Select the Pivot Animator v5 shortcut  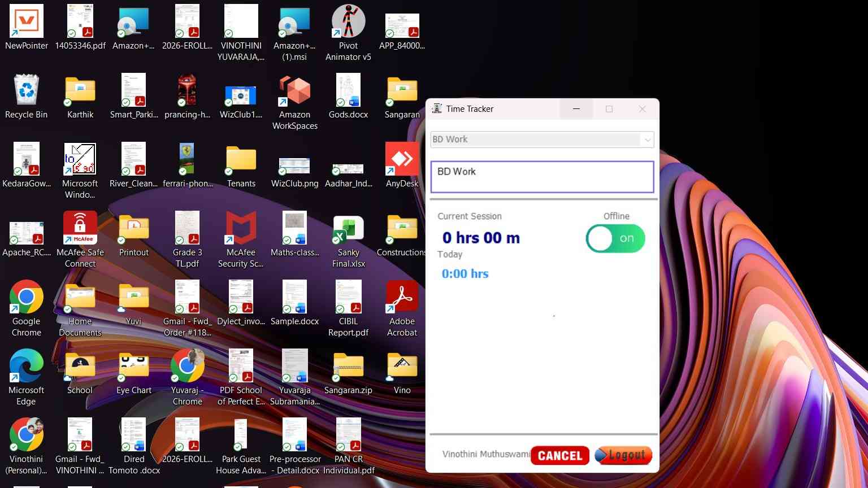pyautogui.click(x=348, y=33)
